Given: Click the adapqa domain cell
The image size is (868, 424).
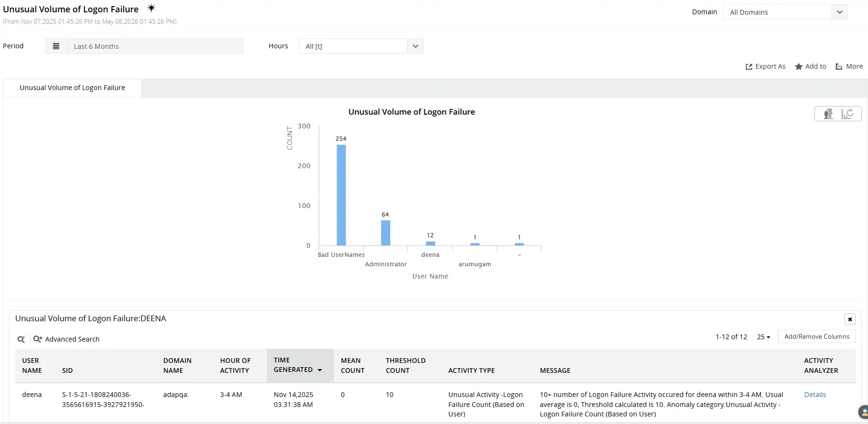Looking at the screenshot, I should (176, 395).
